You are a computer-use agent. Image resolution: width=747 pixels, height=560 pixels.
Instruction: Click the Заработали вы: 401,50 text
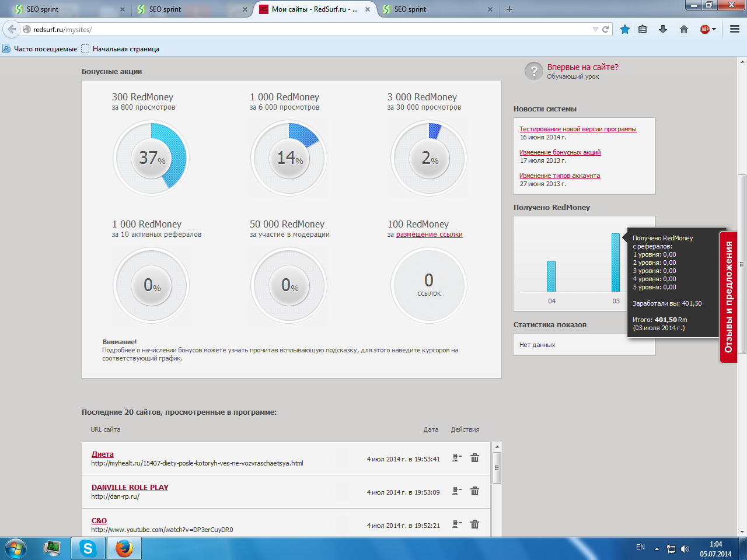667,303
